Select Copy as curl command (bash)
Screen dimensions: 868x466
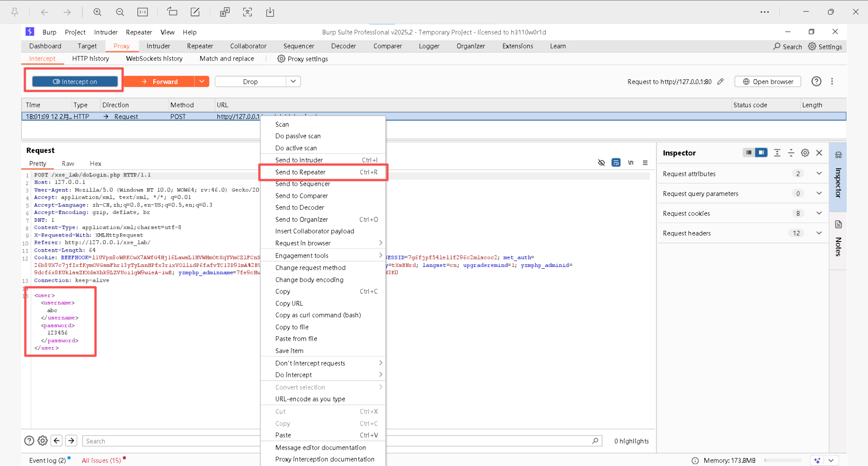click(323, 315)
